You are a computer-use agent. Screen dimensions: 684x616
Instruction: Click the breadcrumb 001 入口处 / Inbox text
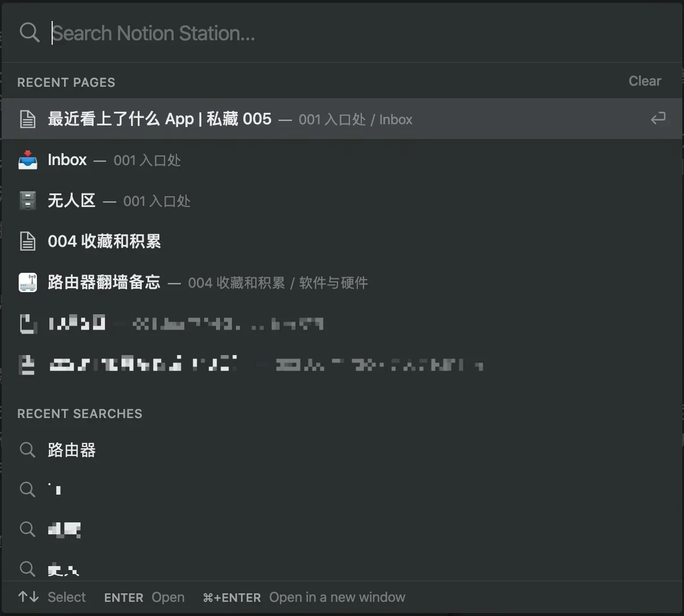pos(356,119)
